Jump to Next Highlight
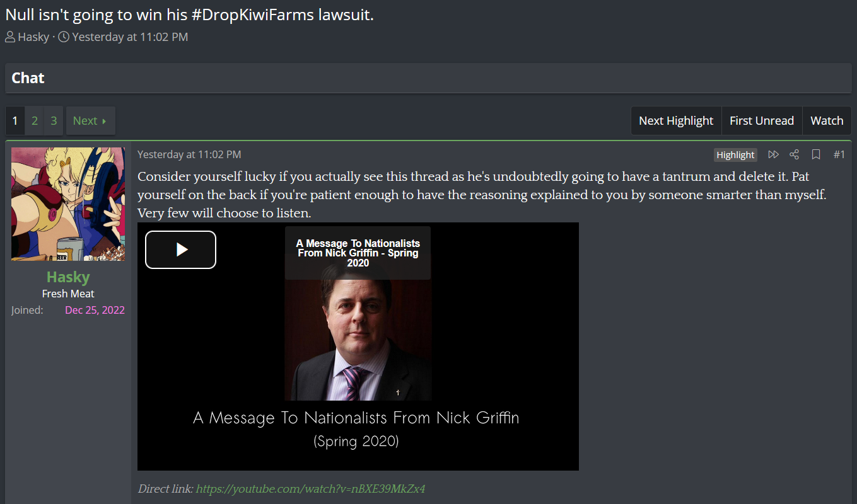This screenshot has width=857, height=504. [x=676, y=120]
